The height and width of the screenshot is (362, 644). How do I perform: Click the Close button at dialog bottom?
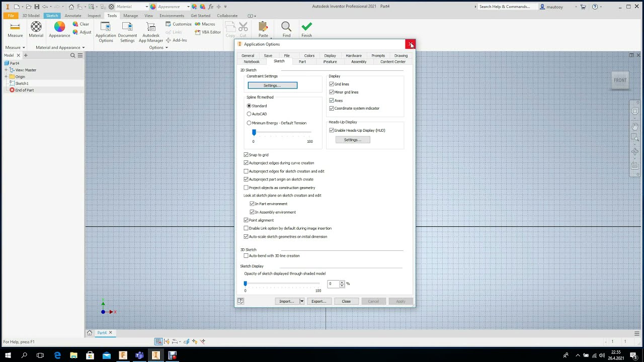(x=346, y=301)
